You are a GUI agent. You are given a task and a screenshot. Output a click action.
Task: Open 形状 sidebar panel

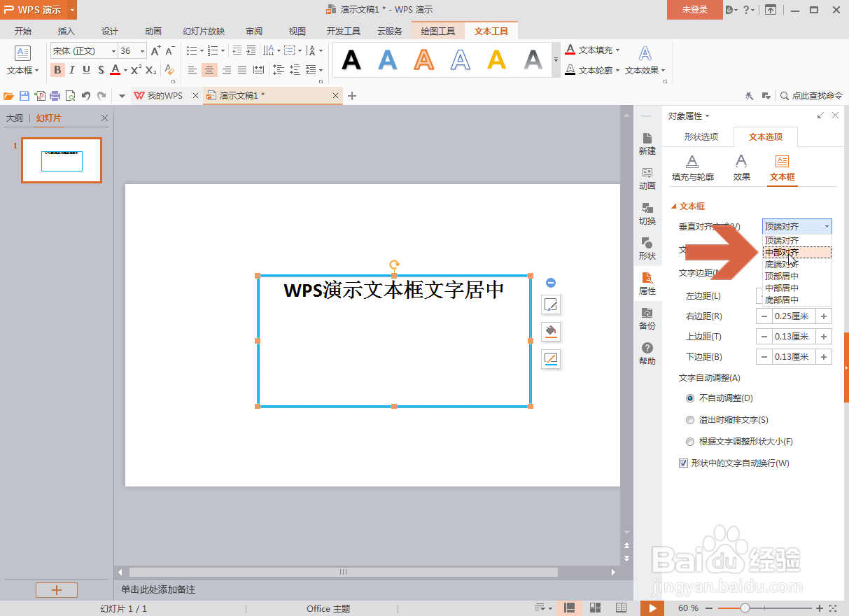[647, 248]
